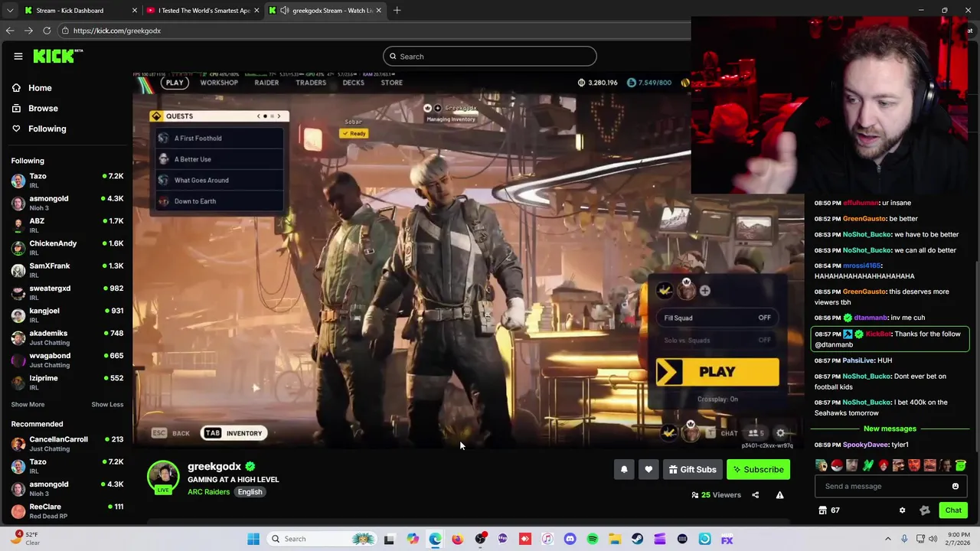Show less followed channels
Image resolution: width=980 pixels, height=551 pixels.
107,404
